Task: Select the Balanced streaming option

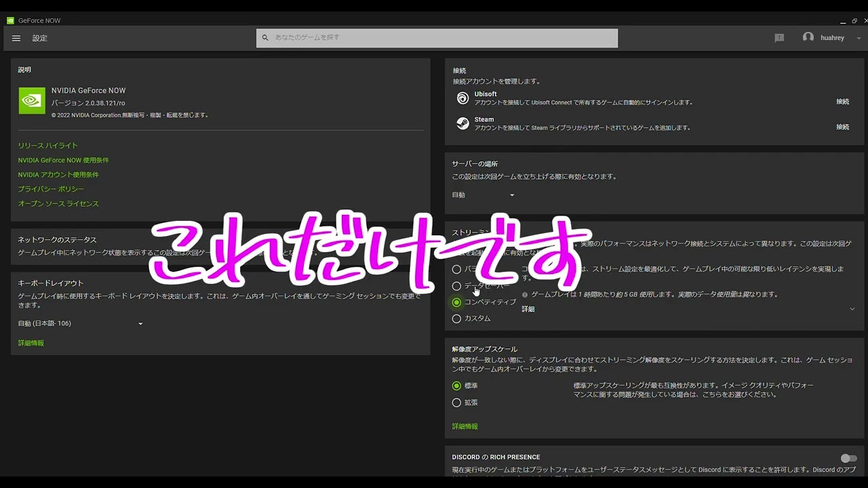Action: [456, 270]
